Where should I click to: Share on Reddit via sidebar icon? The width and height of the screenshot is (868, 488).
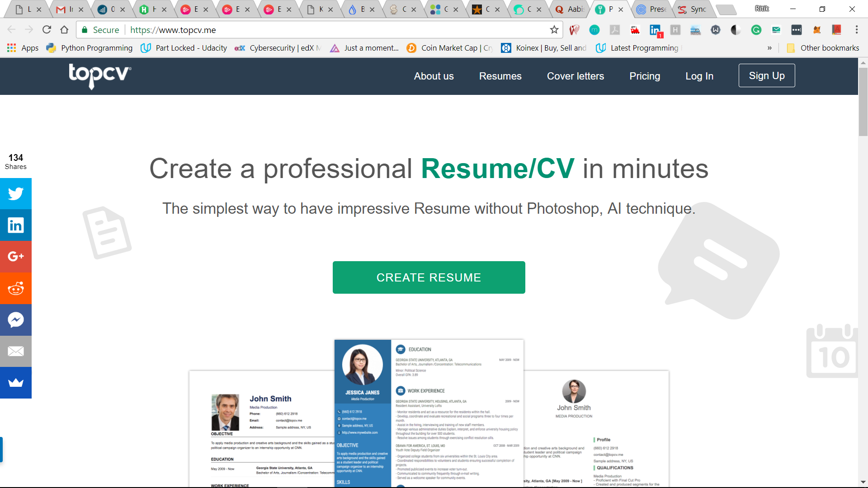(16, 288)
